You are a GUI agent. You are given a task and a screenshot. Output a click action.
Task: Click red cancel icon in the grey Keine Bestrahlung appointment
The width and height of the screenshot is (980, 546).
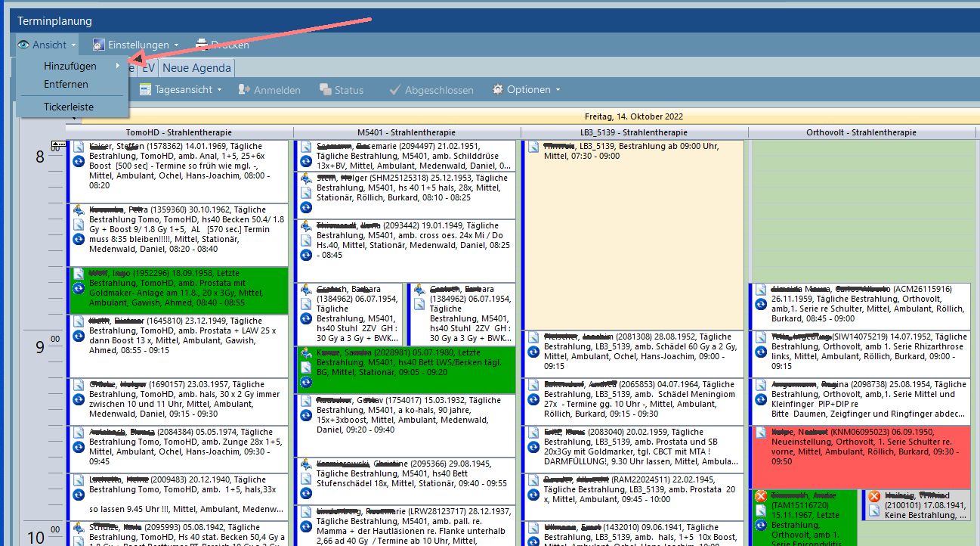[874, 497]
